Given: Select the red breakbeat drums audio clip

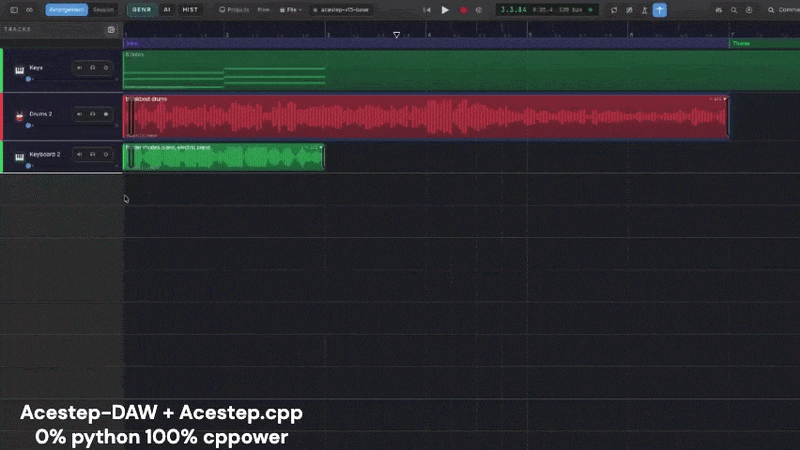Looking at the screenshot, I should tap(426, 116).
